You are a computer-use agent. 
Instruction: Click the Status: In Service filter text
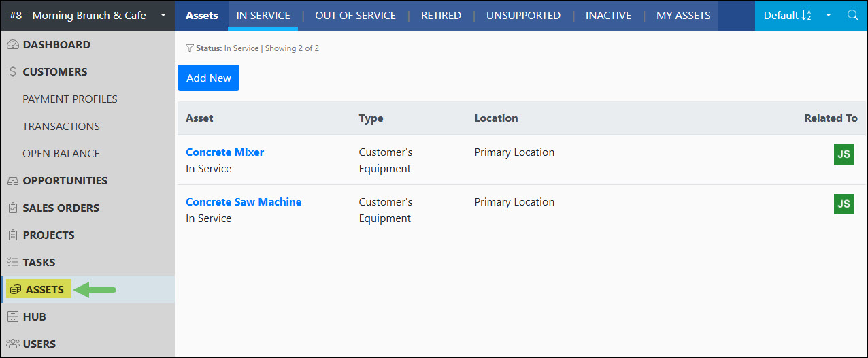227,48
